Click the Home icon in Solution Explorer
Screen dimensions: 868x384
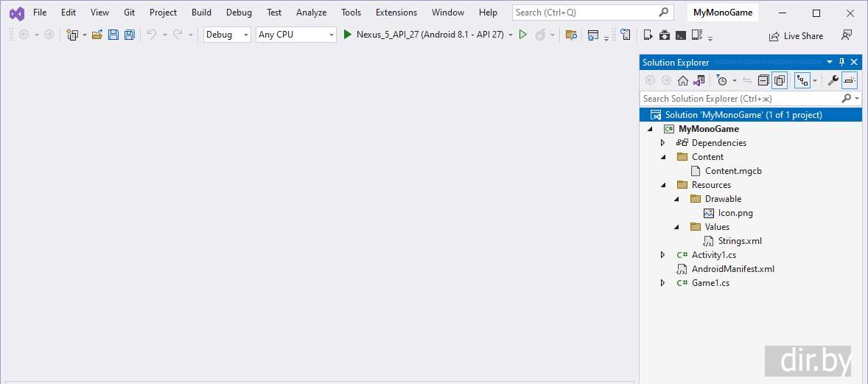pos(683,80)
